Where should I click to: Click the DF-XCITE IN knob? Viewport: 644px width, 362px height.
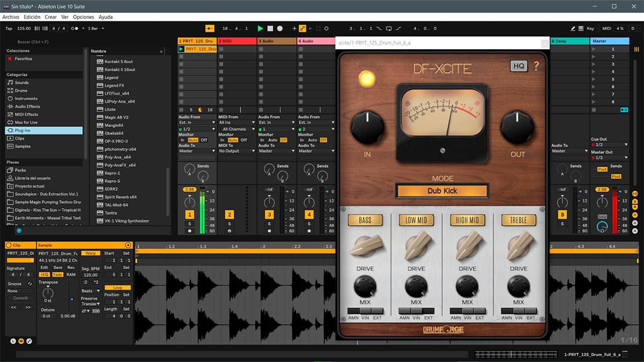[x=368, y=128]
